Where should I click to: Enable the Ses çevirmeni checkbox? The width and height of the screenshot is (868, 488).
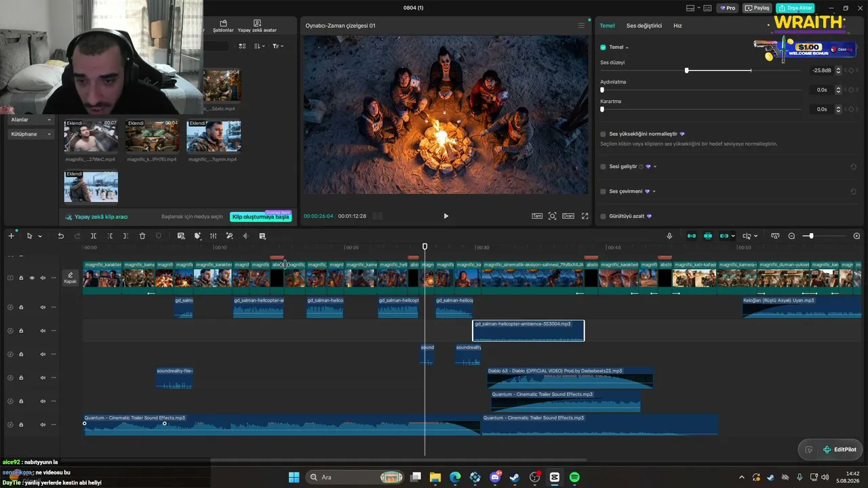click(x=603, y=192)
